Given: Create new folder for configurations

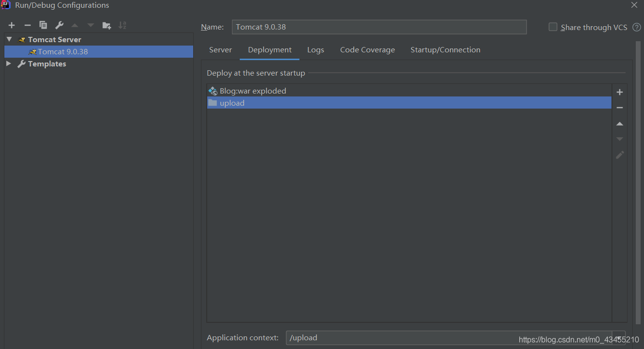Looking at the screenshot, I should [107, 25].
